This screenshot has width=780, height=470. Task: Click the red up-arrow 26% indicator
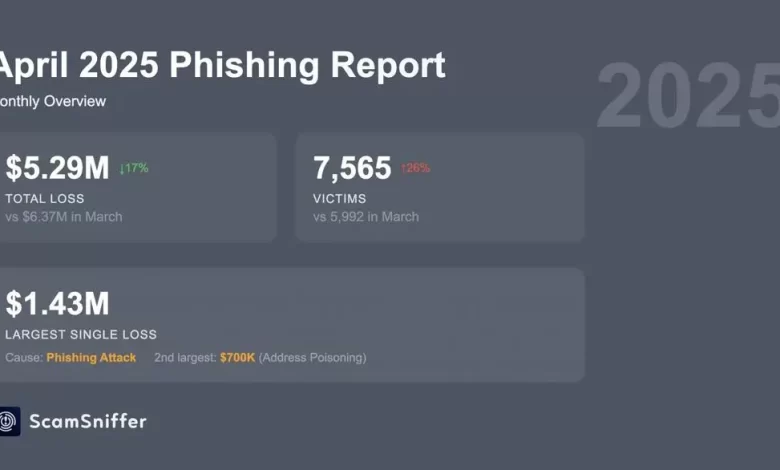pyautogui.click(x=415, y=168)
